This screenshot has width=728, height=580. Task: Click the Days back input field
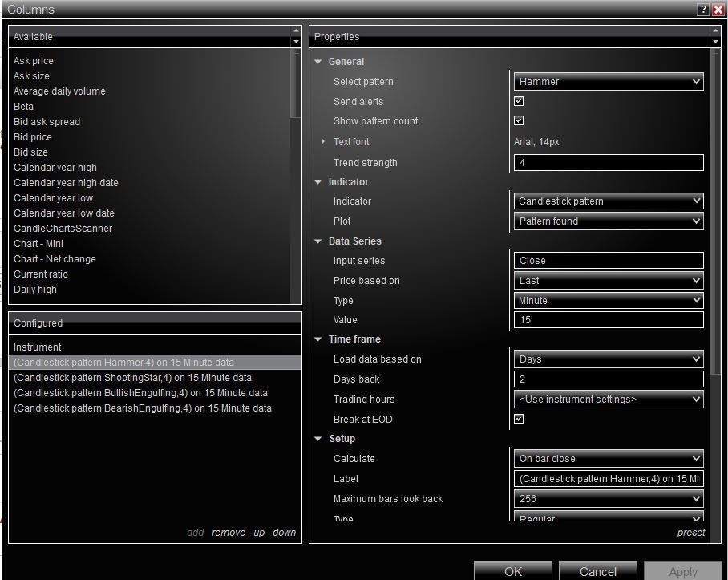click(x=609, y=379)
